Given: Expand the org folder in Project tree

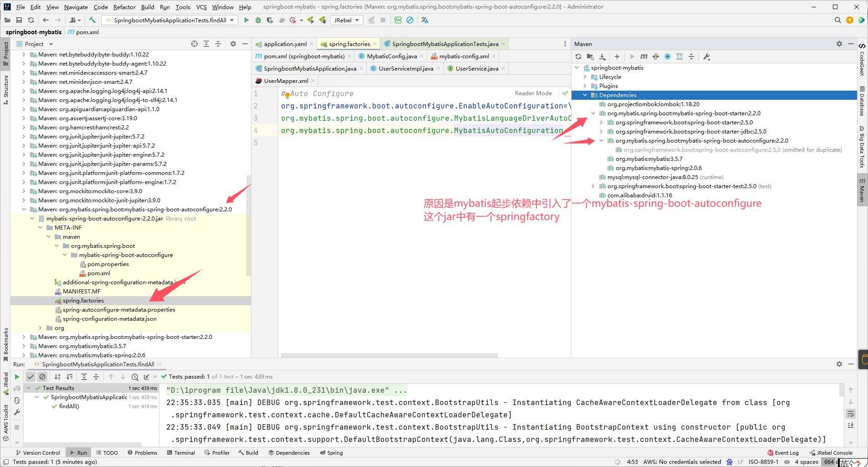Looking at the screenshot, I should (41, 328).
